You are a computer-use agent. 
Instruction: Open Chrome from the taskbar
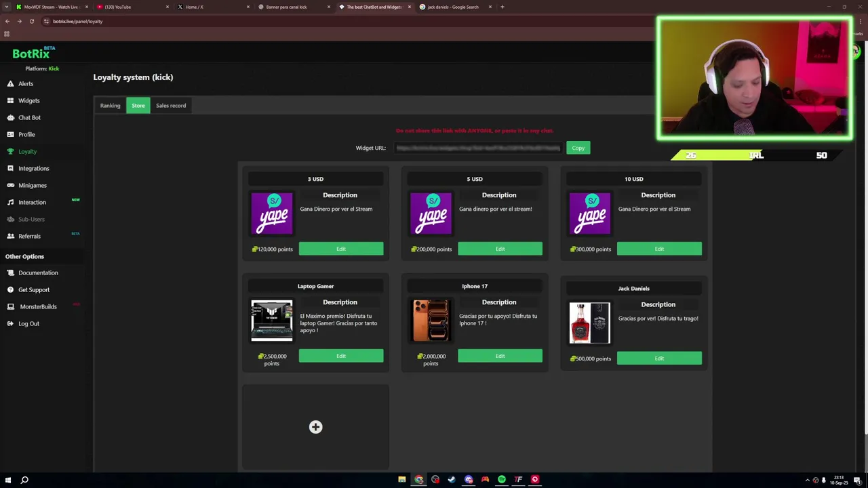click(x=418, y=480)
